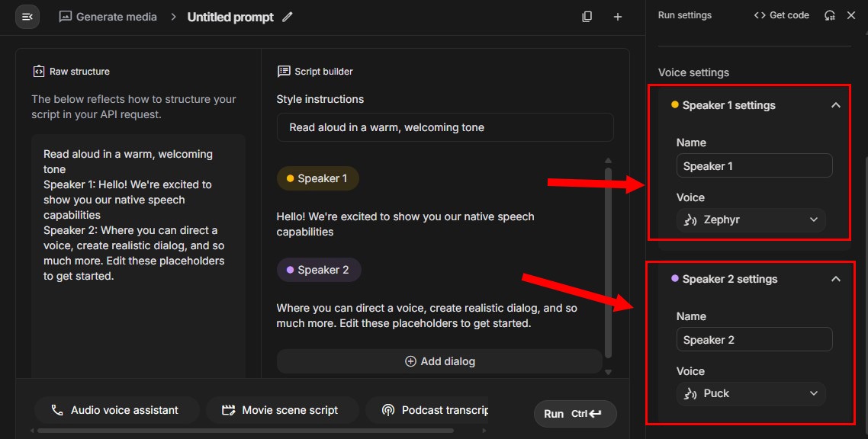Click the pencil icon to rename prompt
The height and width of the screenshot is (439, 868).
[x=288, y=17]
